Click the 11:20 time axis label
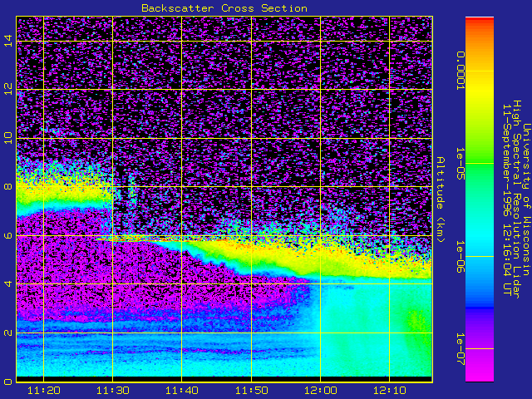 pos(44,391)
